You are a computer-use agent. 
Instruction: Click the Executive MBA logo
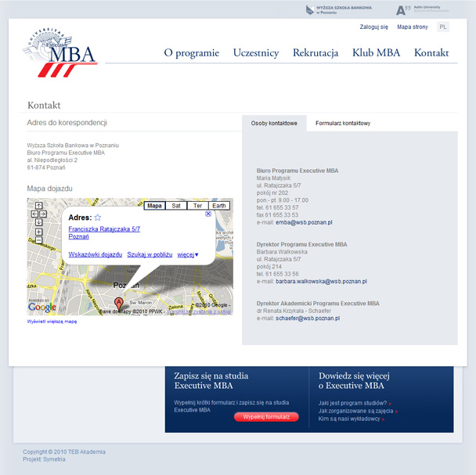tap(60, 52)
